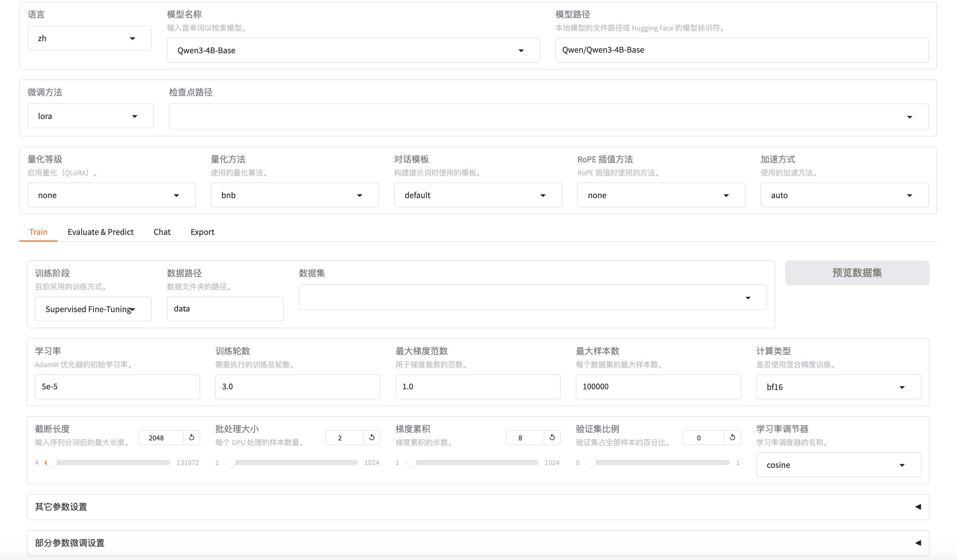Click the 模型路径 field with Qwen/Qwen3-4B-Base
Screen dimensions: 957x560
coord(742,50)
